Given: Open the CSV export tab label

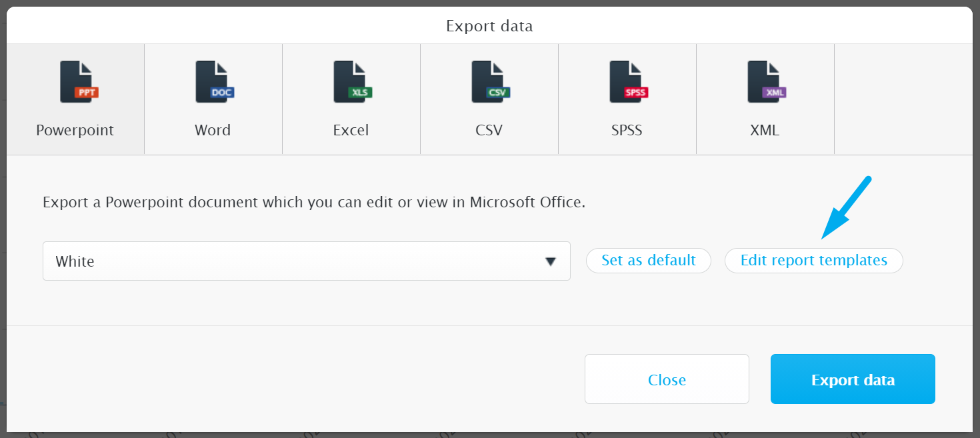Looking at the screenshot, I should 489,130.
